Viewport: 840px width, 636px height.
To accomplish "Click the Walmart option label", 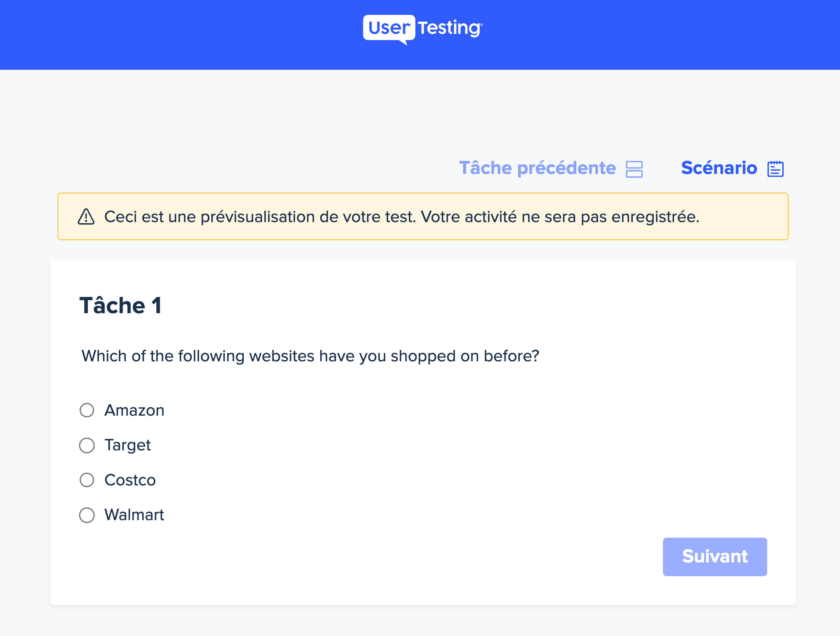I will [x=134, y=515].
